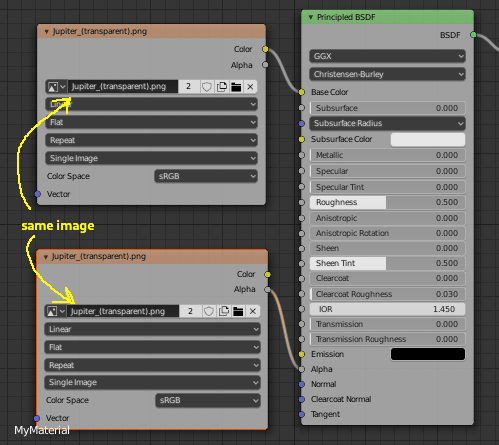Click image name field in bottom Jupiter node
This screenshot has width=499, height=445.
click(x=123, y=311)
